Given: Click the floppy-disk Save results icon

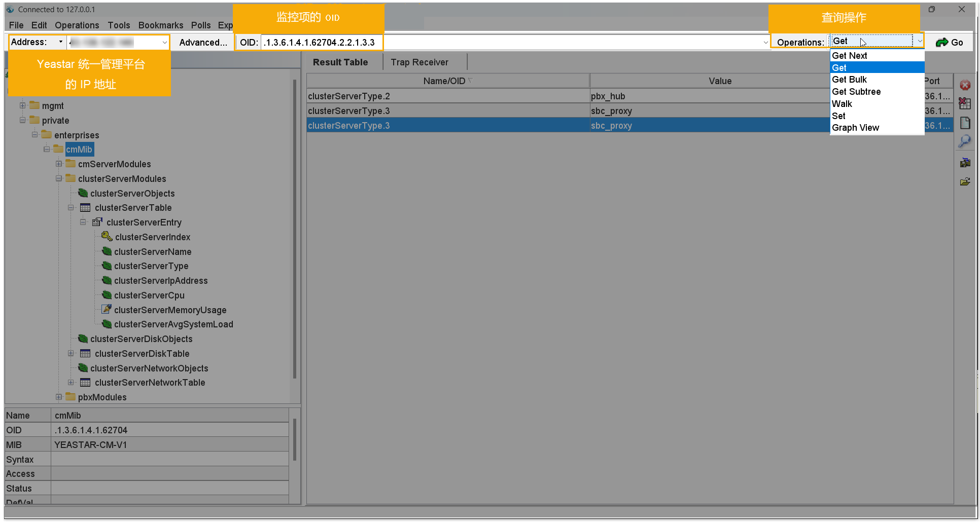Looking at the screenshot, I should 965,163.
